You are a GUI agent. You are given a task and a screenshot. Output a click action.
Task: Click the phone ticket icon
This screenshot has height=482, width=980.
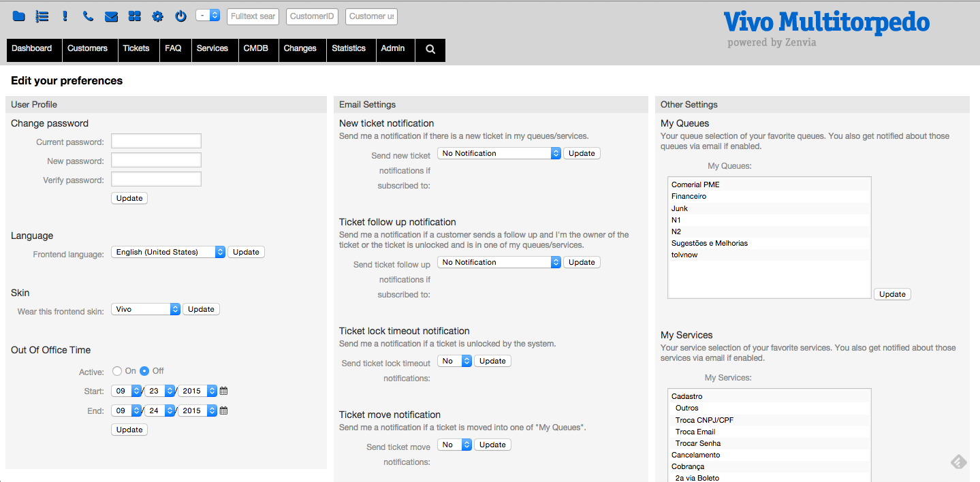pyautogui.click(x=88, y=16)
